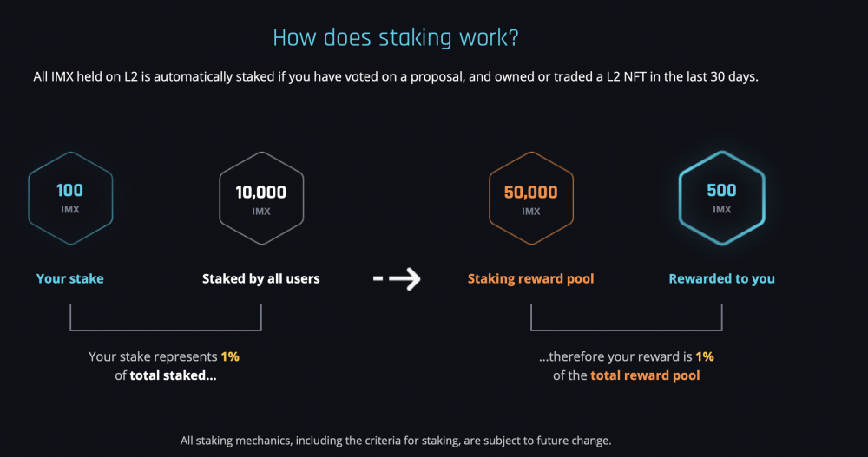Click the 10,000 IMX white hexagon
Screen dimensions: 868x457
click(x=261, y=198)
